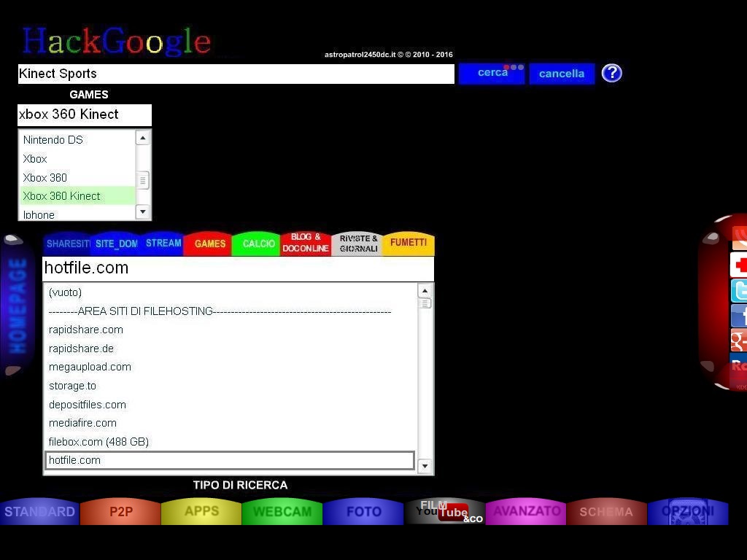Click site list scroll down arrow
747x560 pixels.
coord(425,466)
